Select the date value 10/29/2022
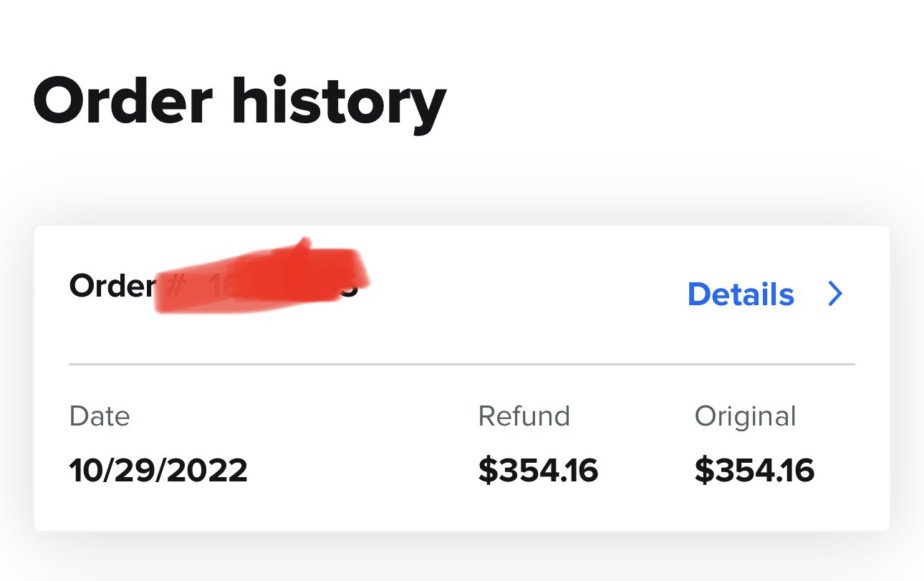 click(x=158, y=471)
